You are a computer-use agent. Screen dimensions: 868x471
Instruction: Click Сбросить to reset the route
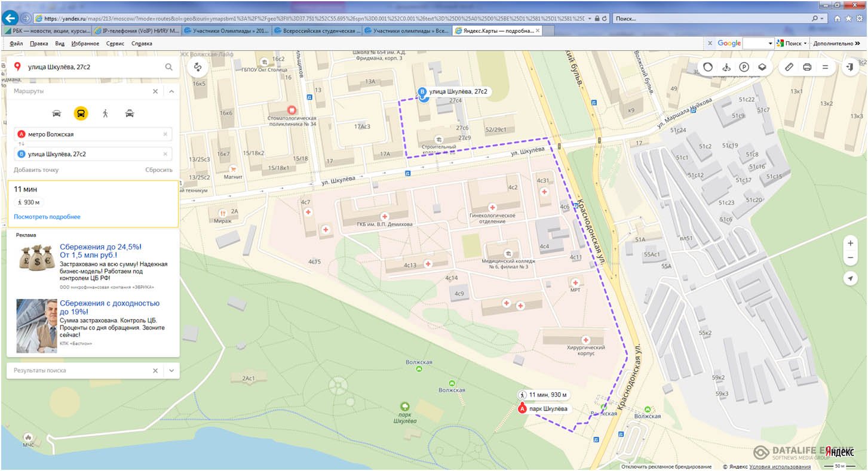tap(159, 170)
